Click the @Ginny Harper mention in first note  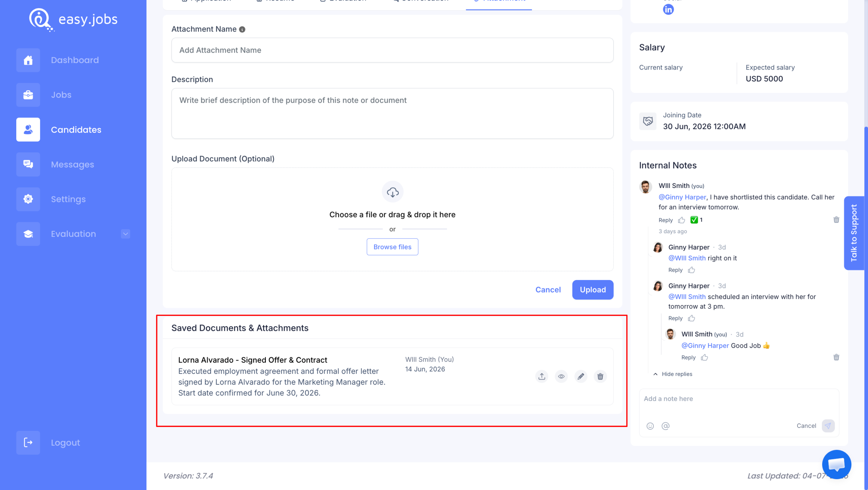click(682, 197)
